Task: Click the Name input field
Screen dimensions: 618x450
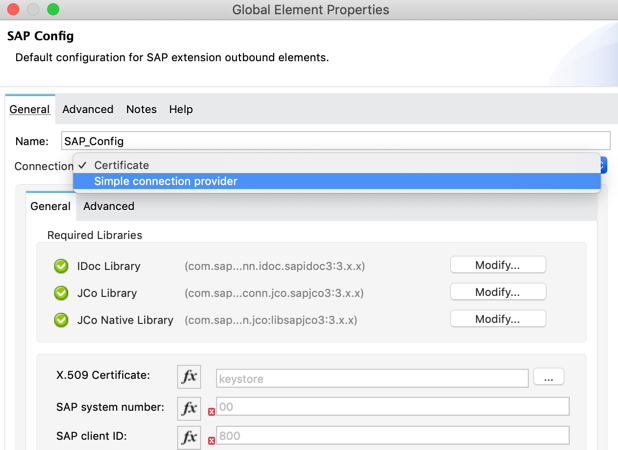Action: point(336,141)
